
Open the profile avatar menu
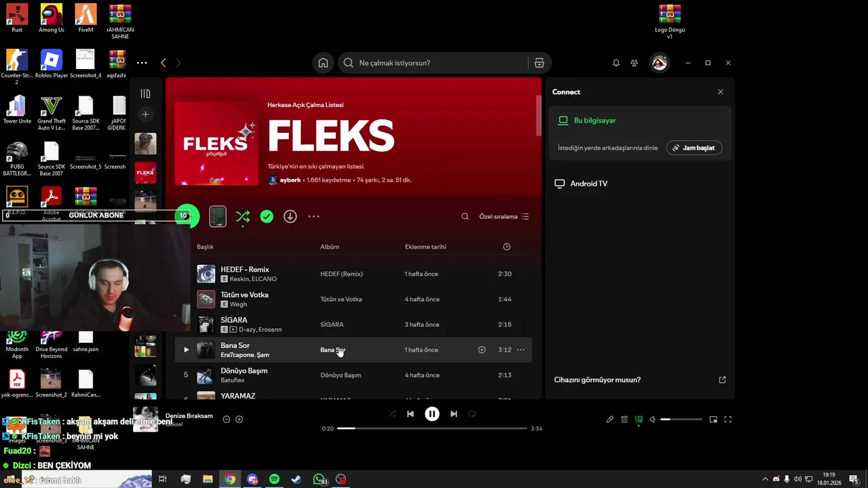(x=659, y=63)
